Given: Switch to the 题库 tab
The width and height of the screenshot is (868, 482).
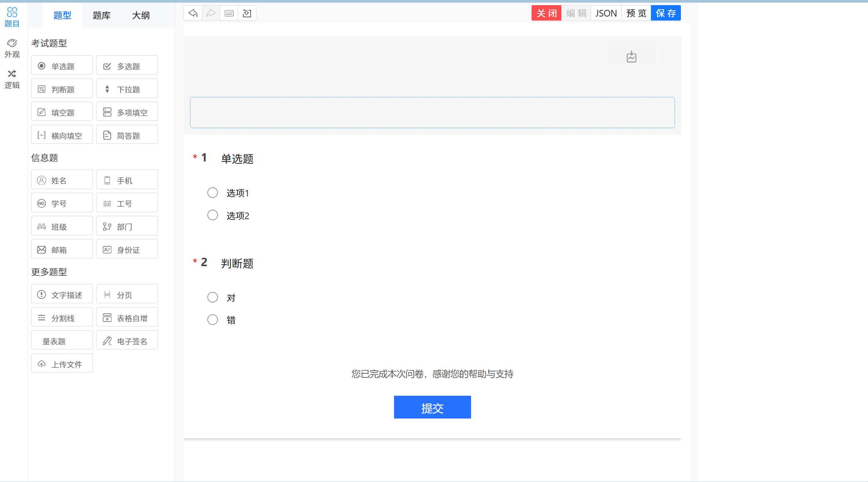Looking at the screenshot, I should point(102,15).
